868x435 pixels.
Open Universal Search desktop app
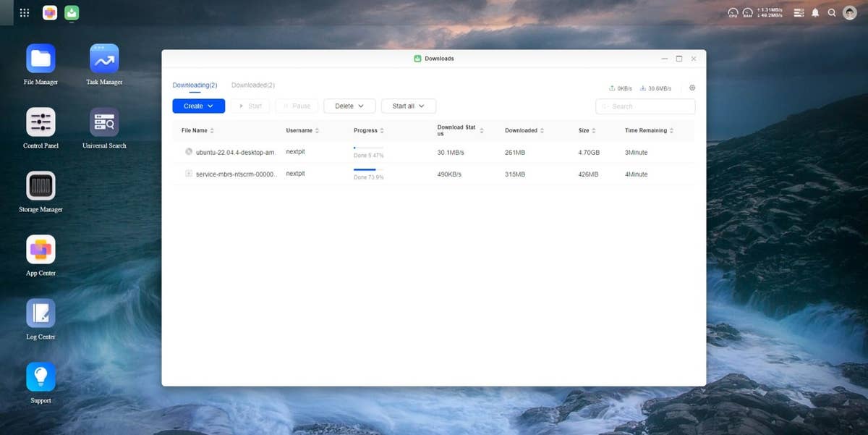[x=104, y=122]
